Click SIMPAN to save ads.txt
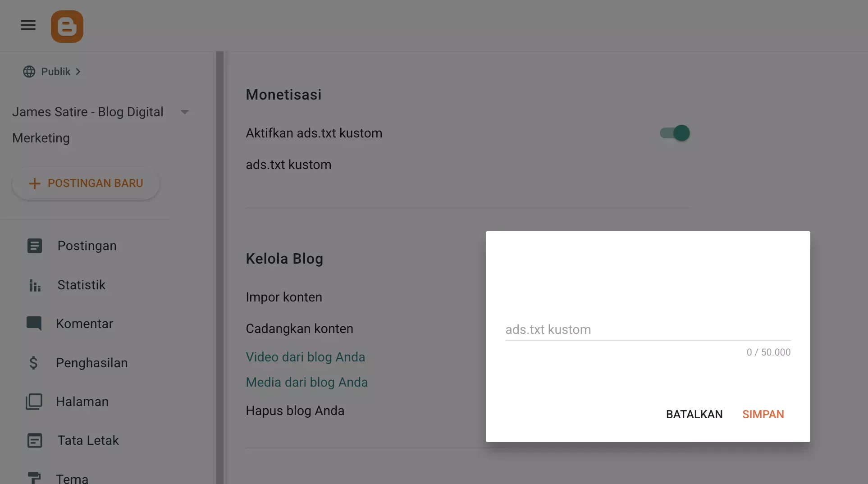 click(x=763, y=414)
